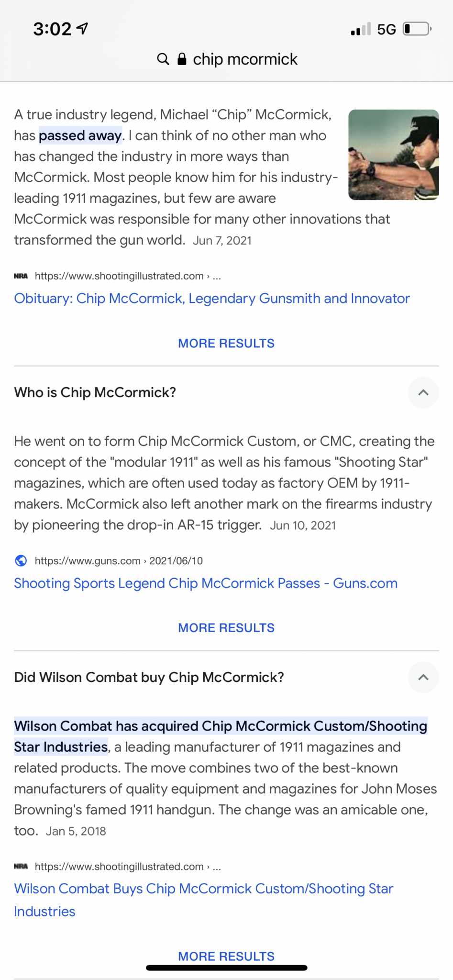Collapse the 'Who is Chip McCormick?' question
The width and height of the screenshot is (453, 980).
(423, 392)
